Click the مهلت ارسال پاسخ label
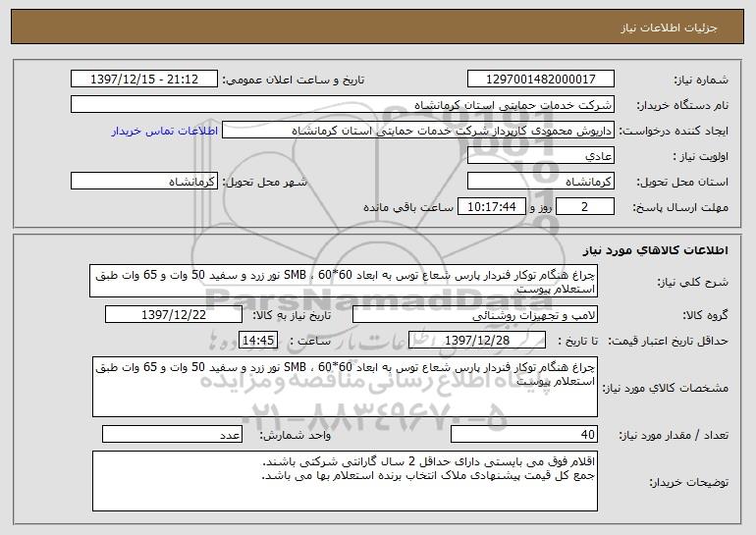Viewport: 756px width, 535px height. pos(680,207)
